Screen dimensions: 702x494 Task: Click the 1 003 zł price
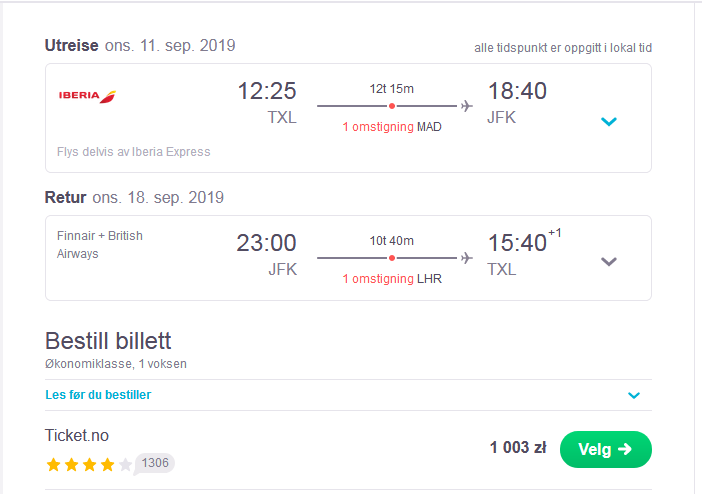(518, 447)
